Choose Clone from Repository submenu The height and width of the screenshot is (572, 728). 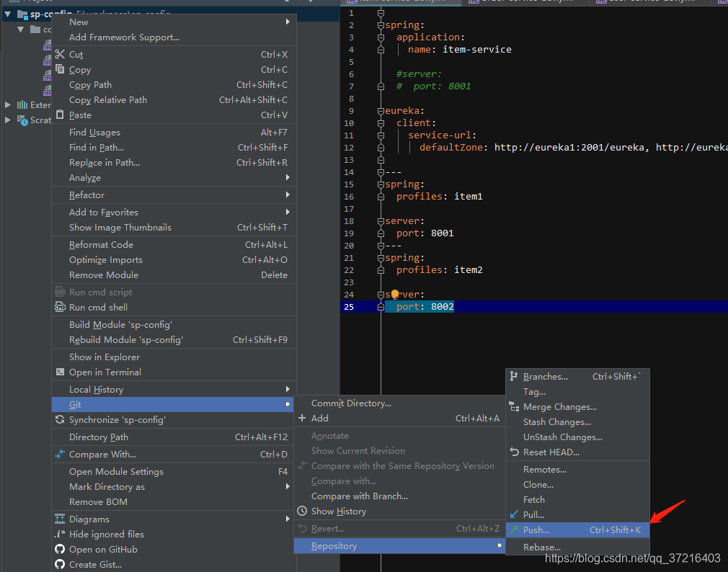point(577,484)
